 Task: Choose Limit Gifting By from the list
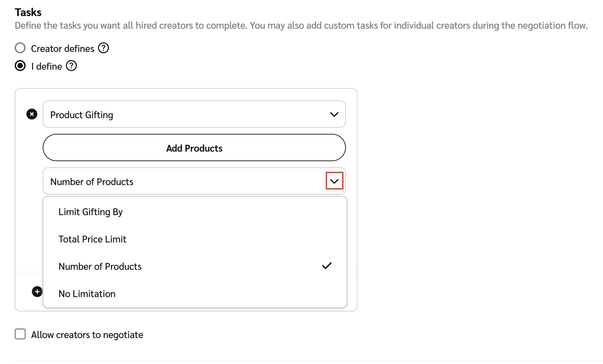pos(90,212)
